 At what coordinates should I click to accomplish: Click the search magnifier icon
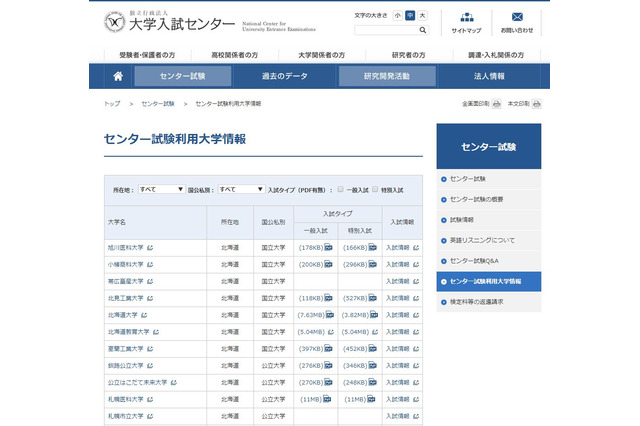(x=422, y=30)
